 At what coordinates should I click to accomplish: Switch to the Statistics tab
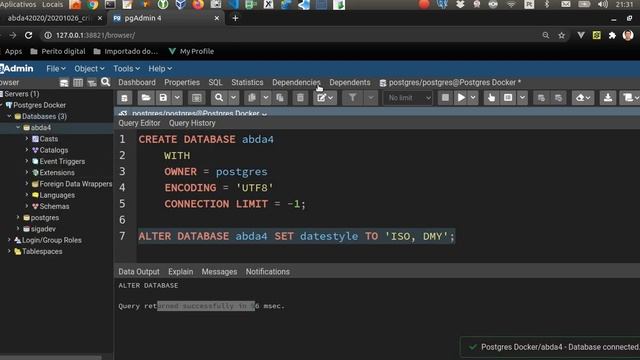247,82
